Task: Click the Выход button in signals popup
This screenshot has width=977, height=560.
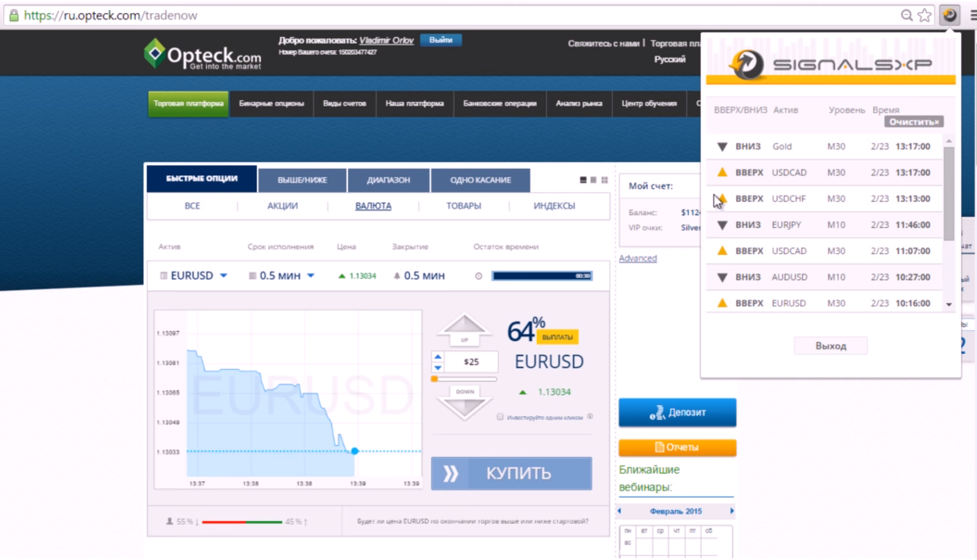Action: (830, 346)
